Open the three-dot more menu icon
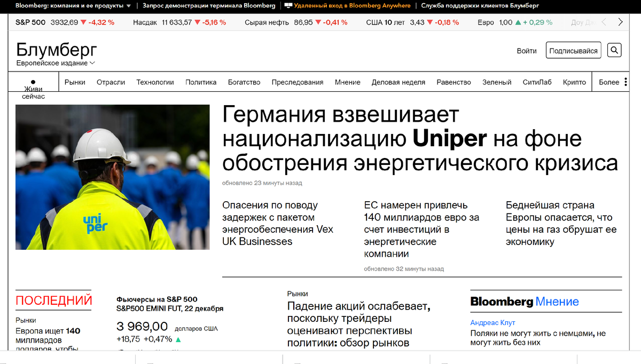The image size is (641, 364). 626,82
